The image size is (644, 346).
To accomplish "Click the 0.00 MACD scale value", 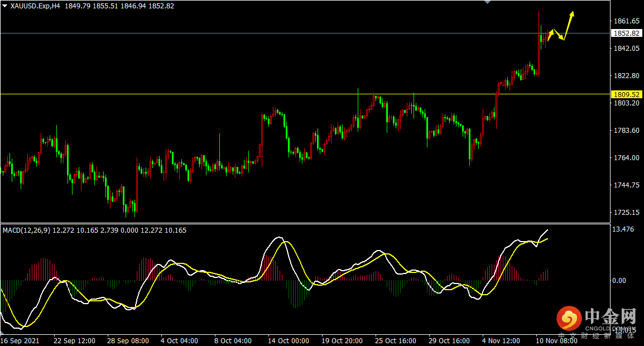I will (x=619, y=281).
